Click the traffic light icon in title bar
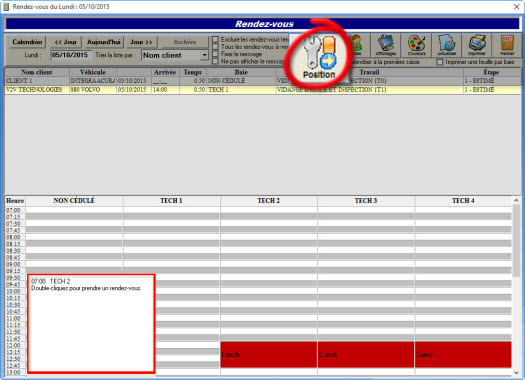The height and width of the screenshot is (380, 525). (6, 6)
